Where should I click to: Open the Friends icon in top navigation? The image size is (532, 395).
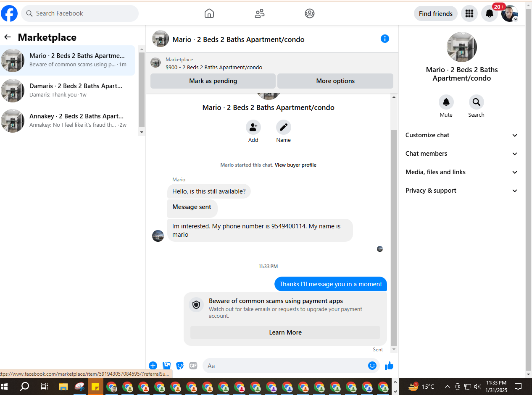tap(260, 13)
